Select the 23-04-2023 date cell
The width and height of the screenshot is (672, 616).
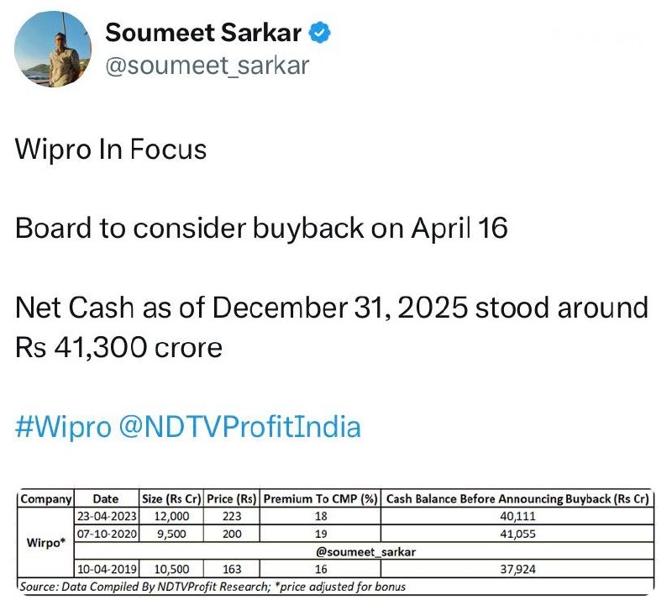tap(106, 516)
